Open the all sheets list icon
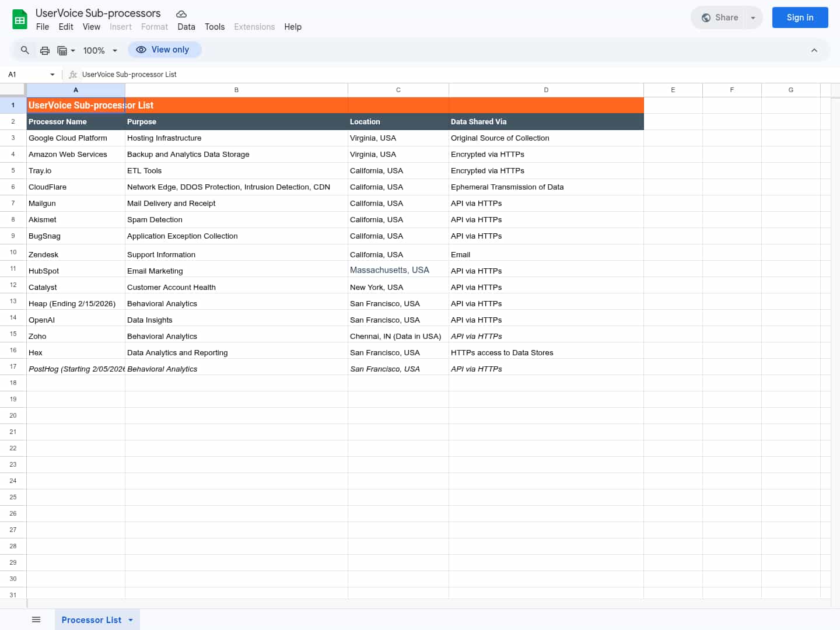840x630 pixels. coord(36,619)
